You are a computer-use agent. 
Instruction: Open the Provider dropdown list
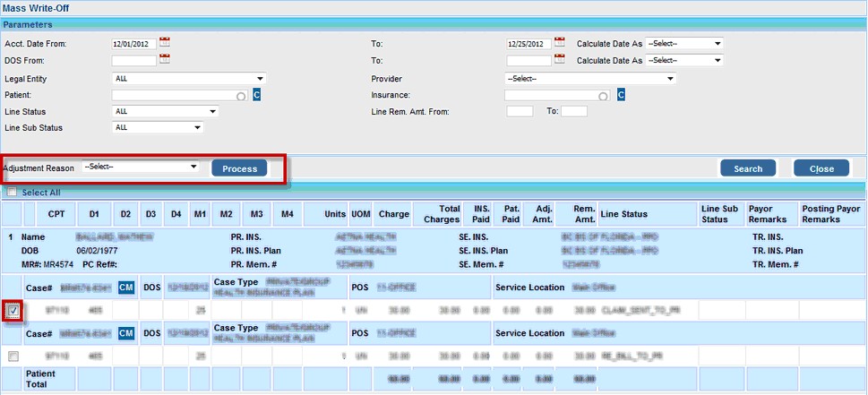tap(589, 78)
